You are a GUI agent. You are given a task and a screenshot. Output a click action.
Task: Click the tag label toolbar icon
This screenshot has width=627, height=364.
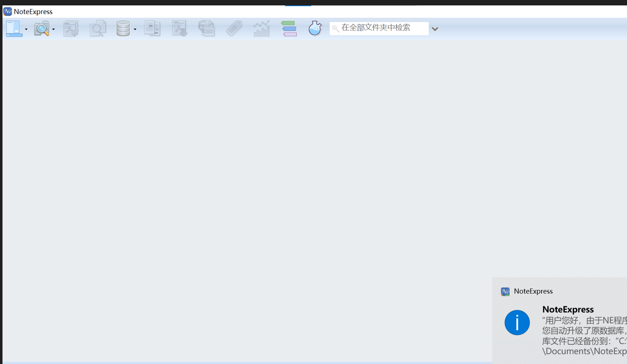[234, 29]
